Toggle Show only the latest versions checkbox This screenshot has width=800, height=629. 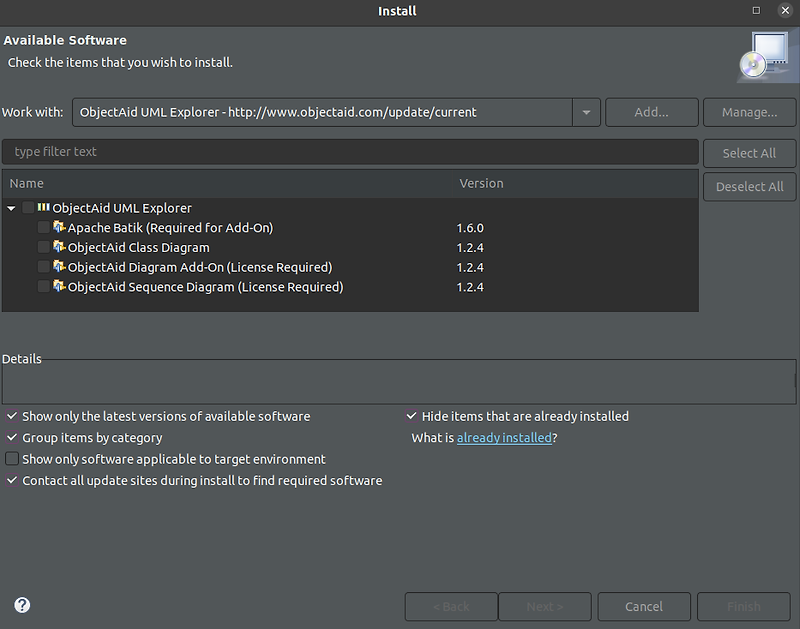[12, 416]
